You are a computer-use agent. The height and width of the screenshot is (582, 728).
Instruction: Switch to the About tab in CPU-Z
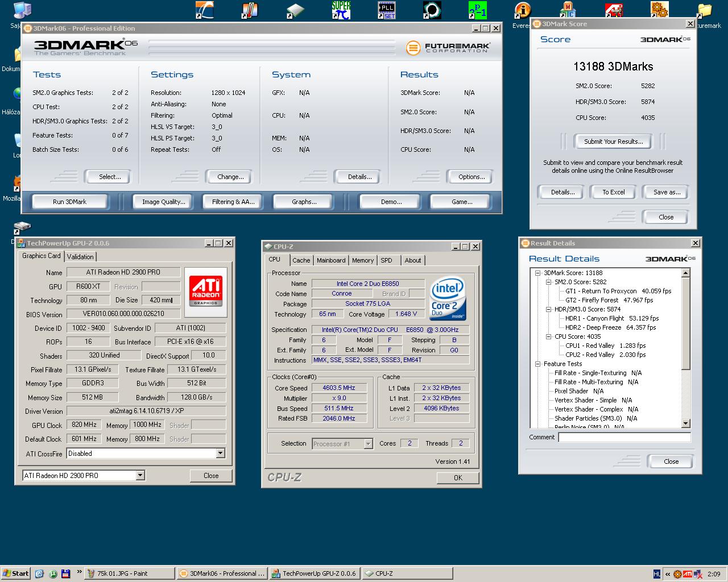coord(413,260)
